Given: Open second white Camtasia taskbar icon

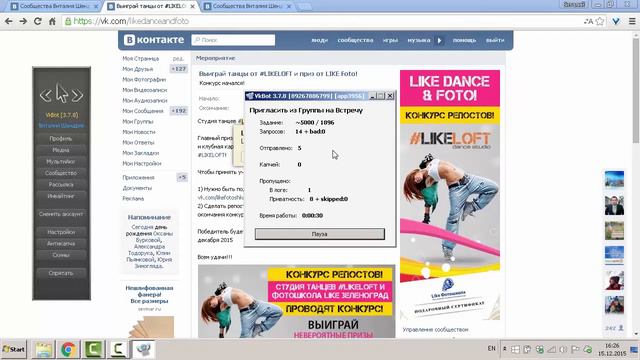Looking at the screenshot, I should [118, 349].
